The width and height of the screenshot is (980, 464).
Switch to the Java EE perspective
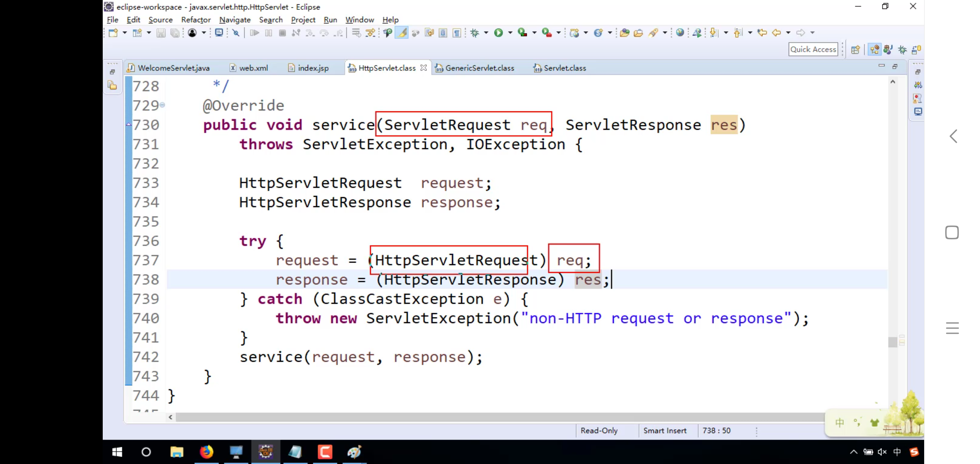coord(874,49)
